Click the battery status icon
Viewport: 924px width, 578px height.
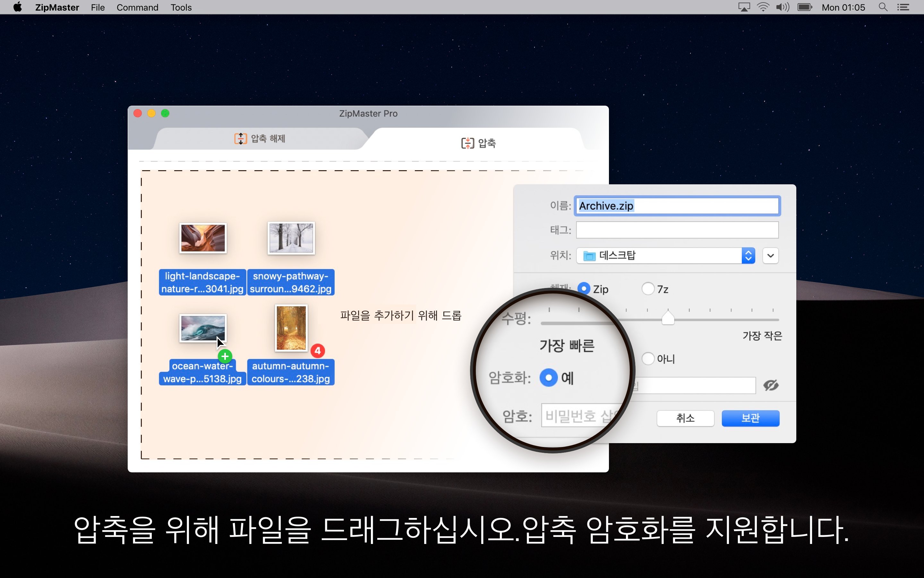[805, 7]
